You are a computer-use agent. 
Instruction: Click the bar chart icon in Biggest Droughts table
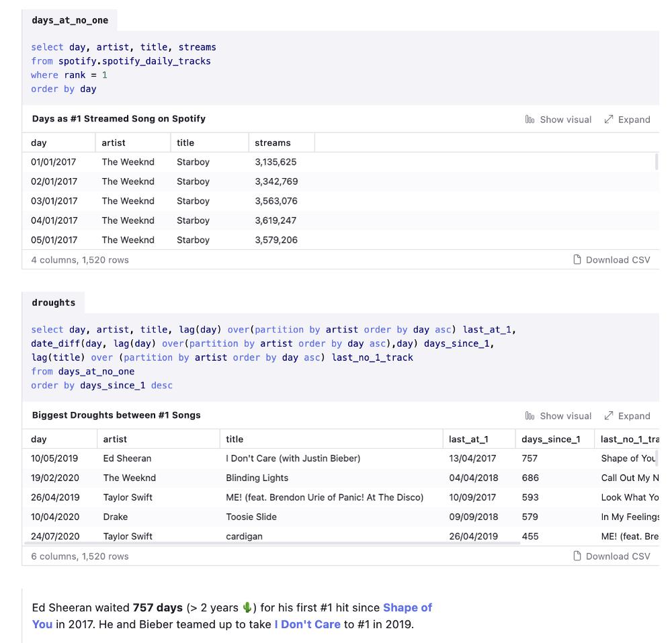tap(530, 416)
